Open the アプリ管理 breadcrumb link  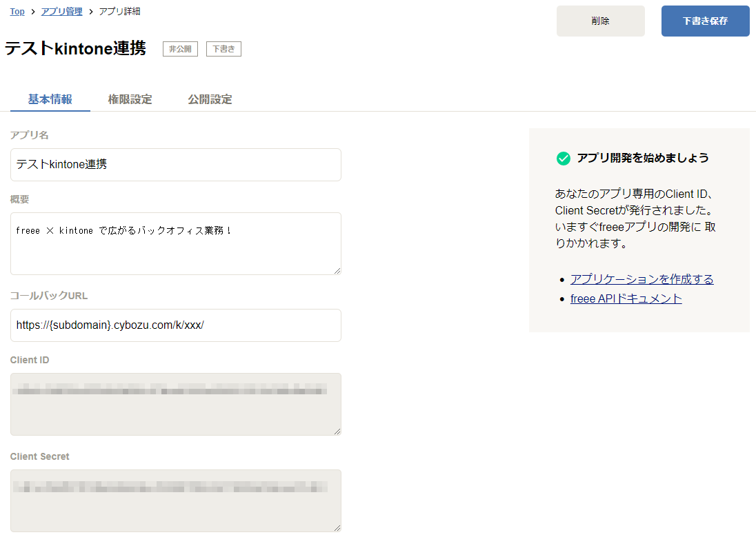click(x=61, y=12)
